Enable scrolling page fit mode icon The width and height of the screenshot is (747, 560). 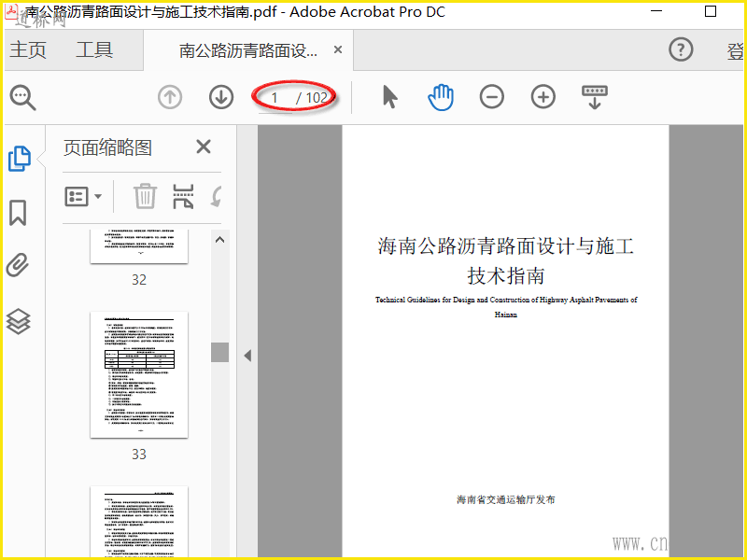point(595,97)
